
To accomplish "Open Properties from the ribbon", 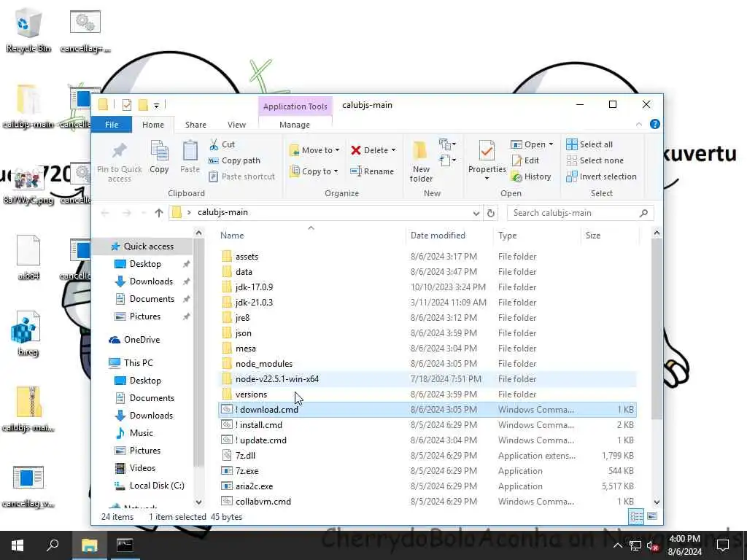I will 487,160.
